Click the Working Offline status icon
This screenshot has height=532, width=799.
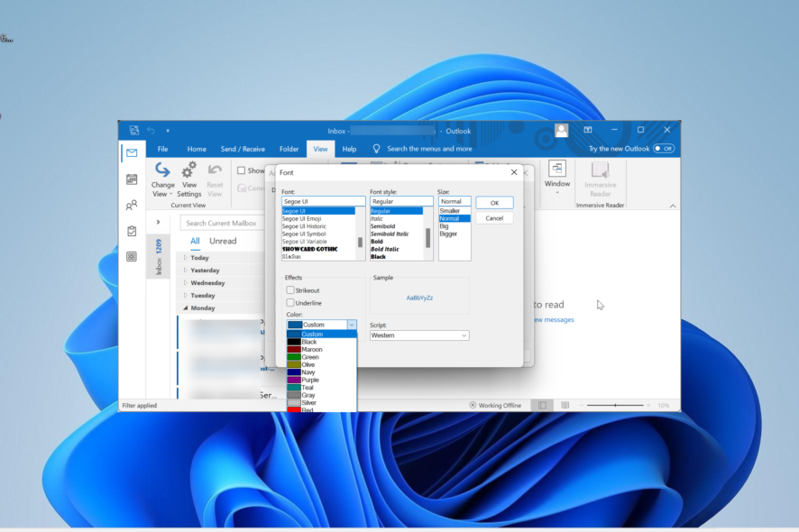pos(473,405)
